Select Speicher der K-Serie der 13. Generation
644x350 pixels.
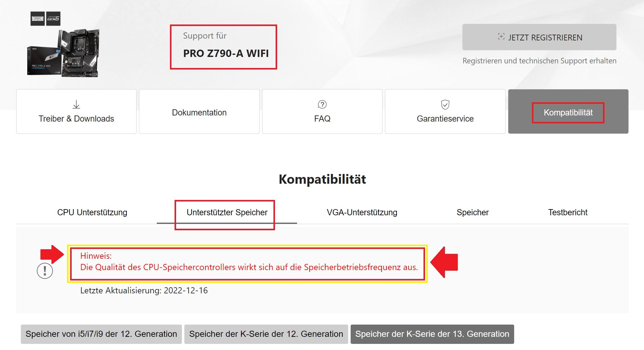tap(432, 334)
